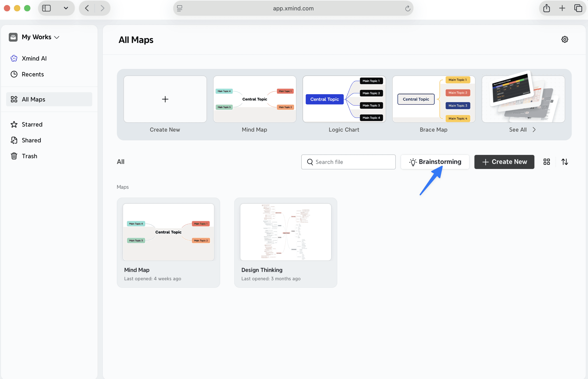This screenshot has height=379, width=588.
Task: Open the settings gear icon
Action: coord(565,39)
